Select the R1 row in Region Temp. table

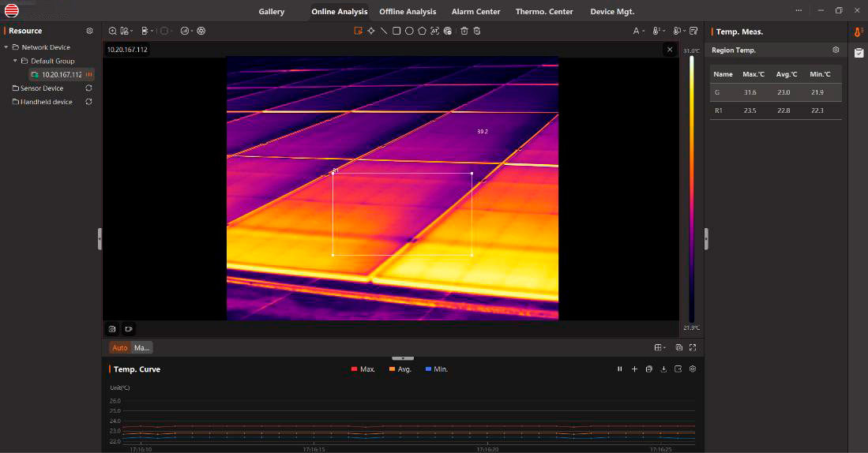(776, 110)
